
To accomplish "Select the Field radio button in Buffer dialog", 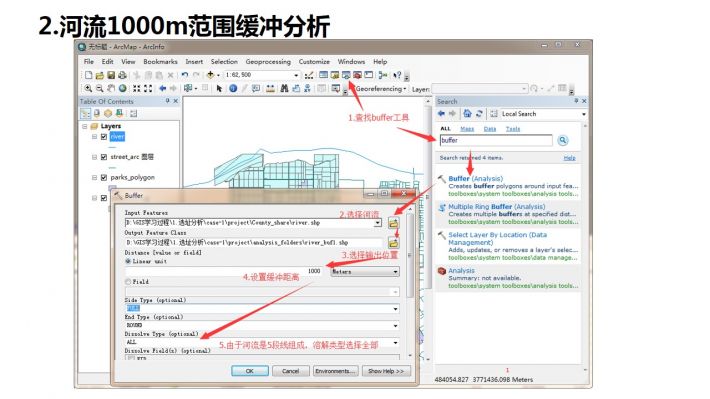I will 128,282.
